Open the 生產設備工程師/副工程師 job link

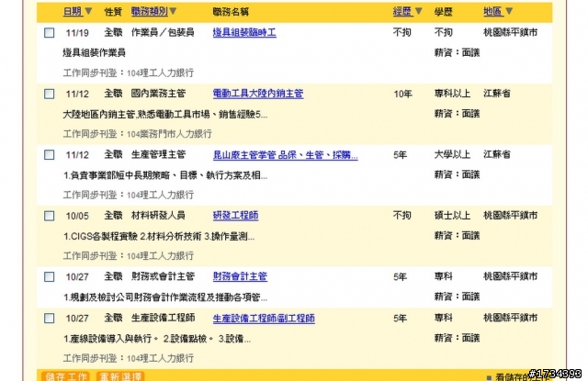264,318
